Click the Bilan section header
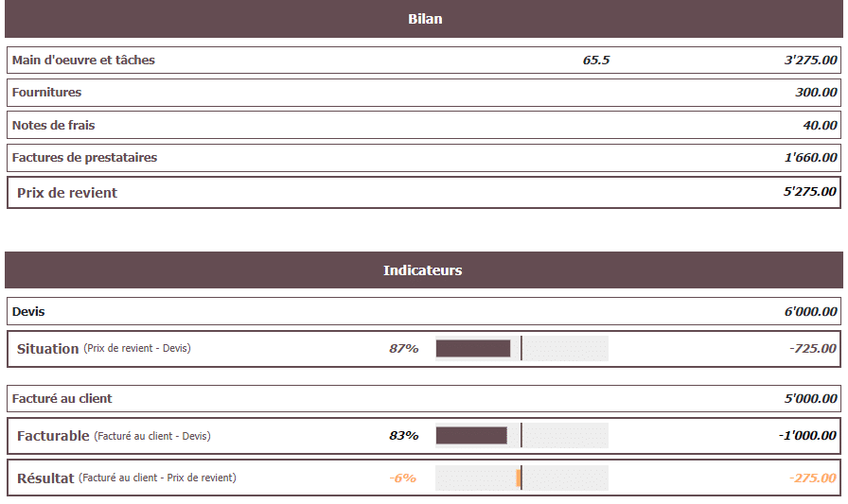Image resolution: width=848 pixels, height=504 pixels. 424,19
